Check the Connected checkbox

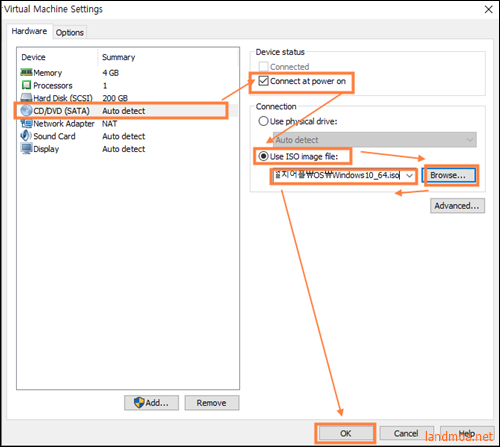263,66
